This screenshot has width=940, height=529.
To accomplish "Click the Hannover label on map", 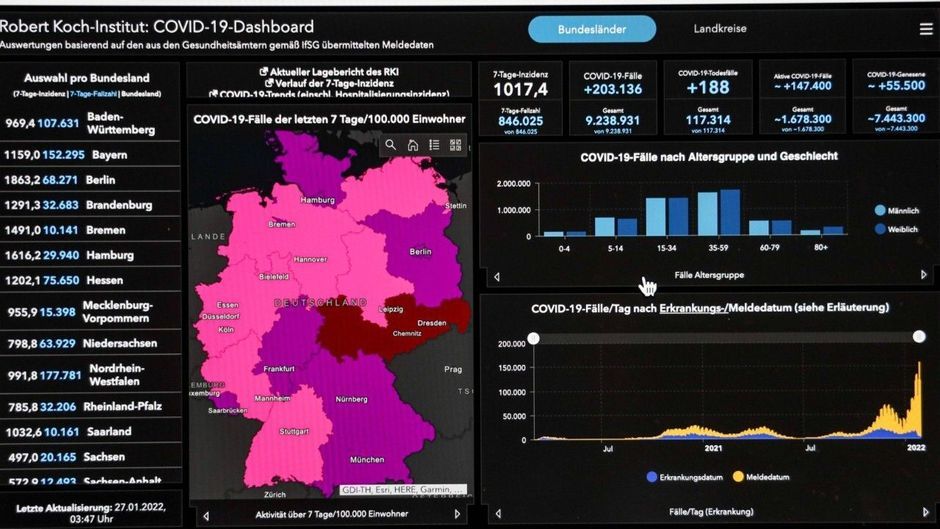I will 311,259.
